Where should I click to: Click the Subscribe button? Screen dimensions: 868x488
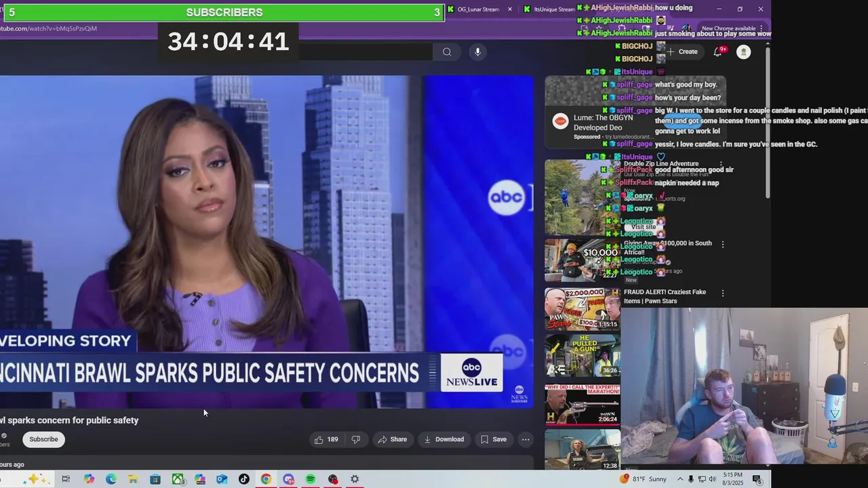coord(43,439)
